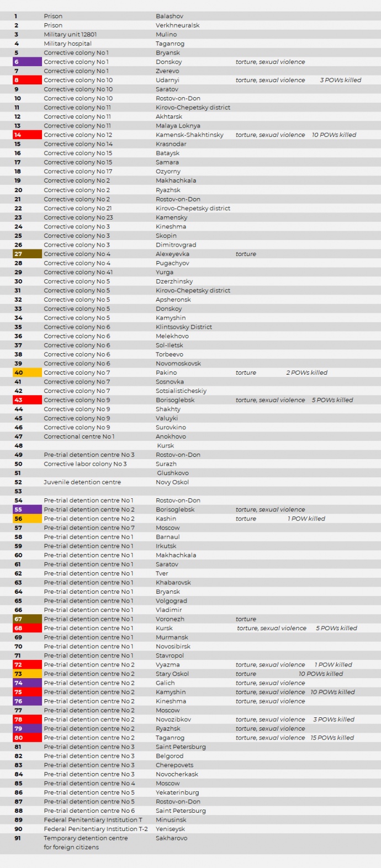Click the Military unit 12801 entry

[x=70, y=34]
